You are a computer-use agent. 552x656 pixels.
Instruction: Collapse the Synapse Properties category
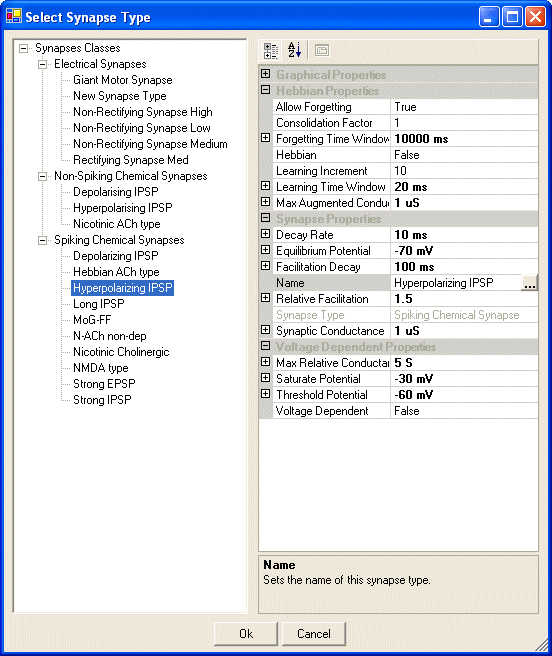pos(265,218)
